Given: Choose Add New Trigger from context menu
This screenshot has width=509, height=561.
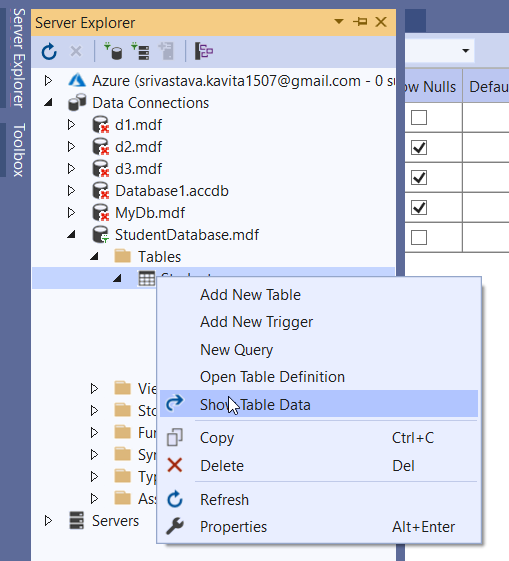Looking at the screenshot, I should click(319, 322).
